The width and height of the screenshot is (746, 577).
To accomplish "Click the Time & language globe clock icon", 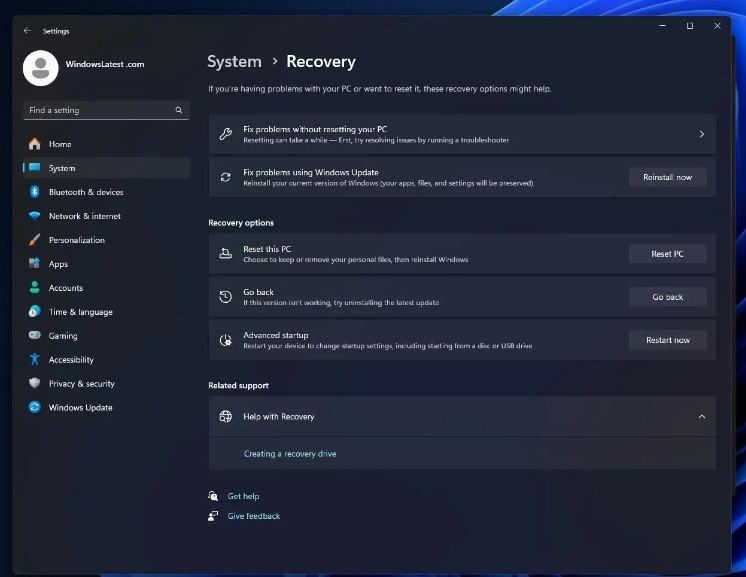I will 35,312.
